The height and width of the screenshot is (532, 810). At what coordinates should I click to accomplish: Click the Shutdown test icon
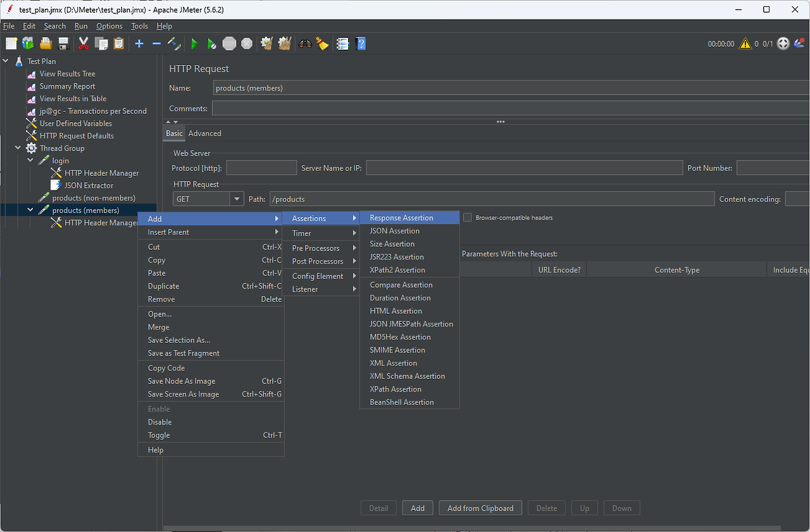(x=247, y=44)
